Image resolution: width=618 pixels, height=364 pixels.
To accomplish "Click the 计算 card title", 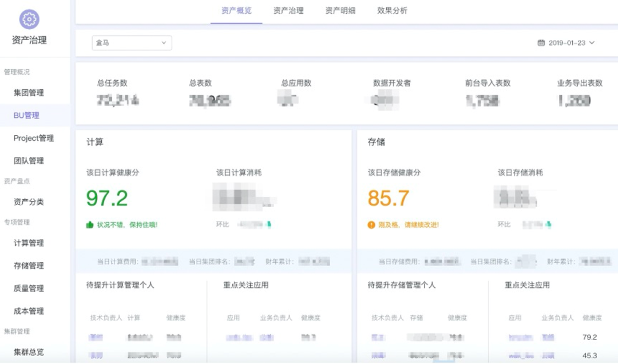I will (94, 142).
